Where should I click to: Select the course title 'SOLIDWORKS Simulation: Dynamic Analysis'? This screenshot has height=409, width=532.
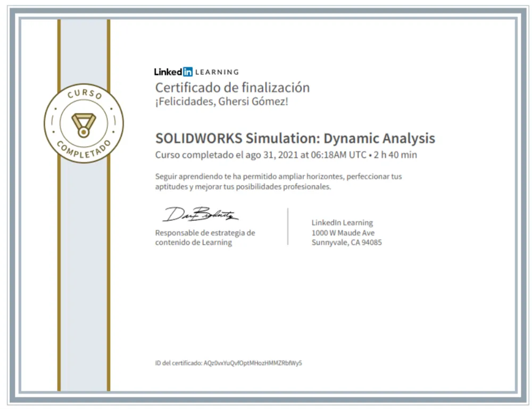[295, 138]
